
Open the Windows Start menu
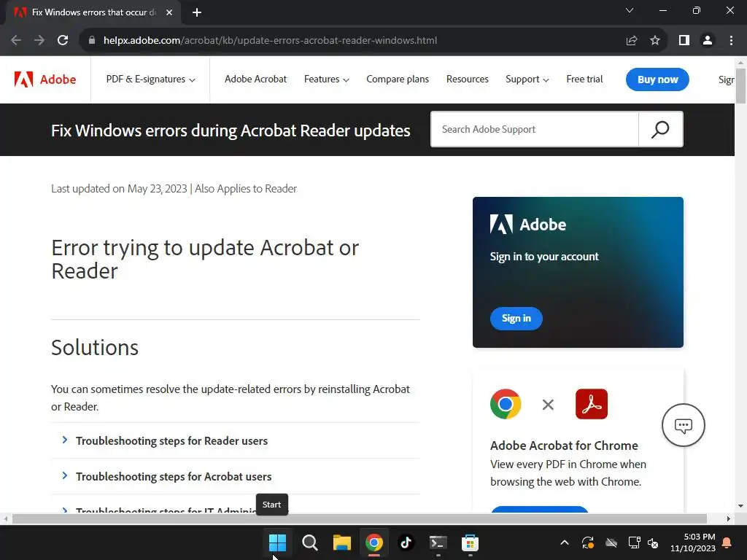[277, 542]
